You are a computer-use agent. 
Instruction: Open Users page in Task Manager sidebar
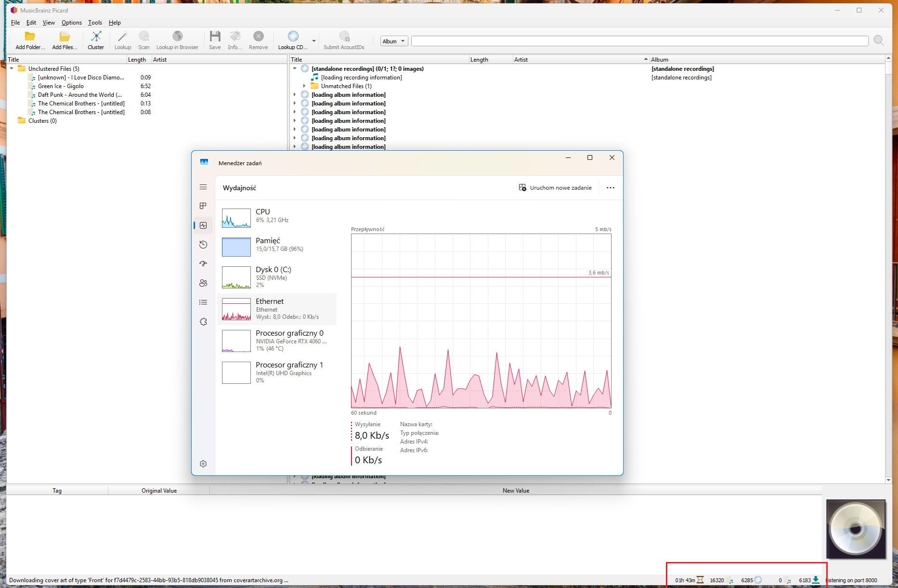[x=203, y=283]
